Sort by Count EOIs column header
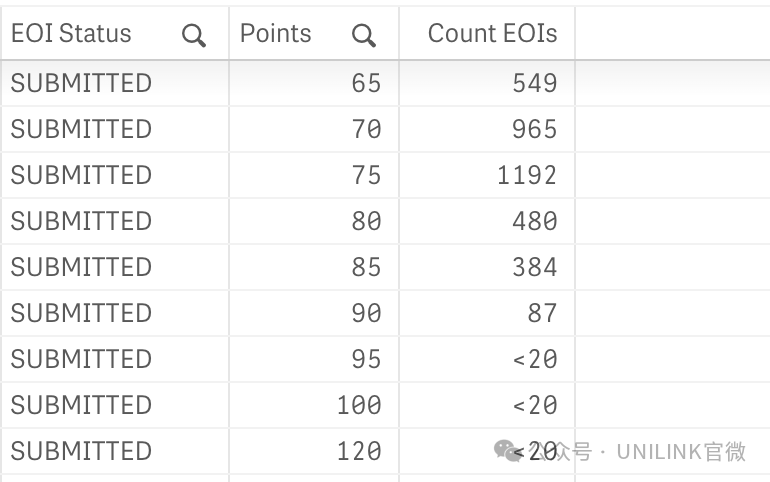The height and width of the screenshot is (482, 770). [493, 33]
